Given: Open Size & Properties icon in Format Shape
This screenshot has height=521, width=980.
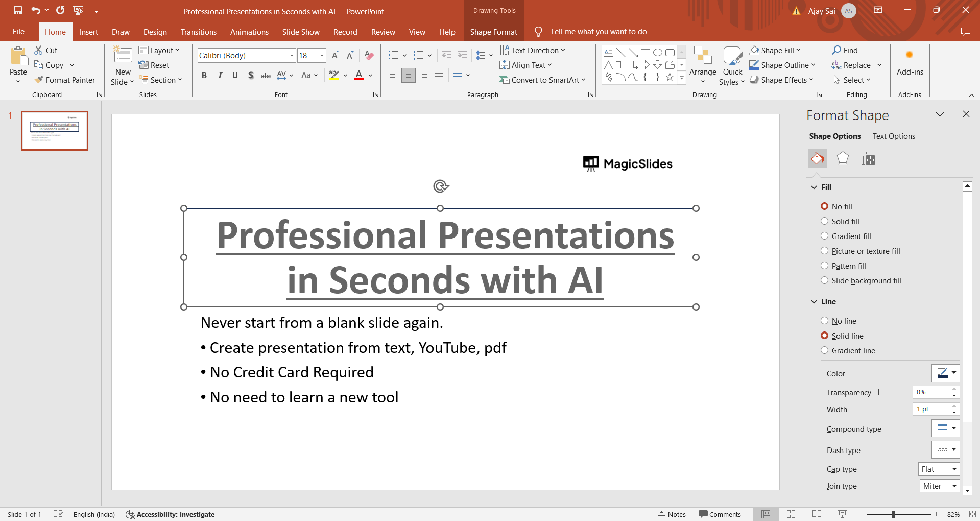Looking at the screenshot, I should pyautogui.click(x=868, y=159).
